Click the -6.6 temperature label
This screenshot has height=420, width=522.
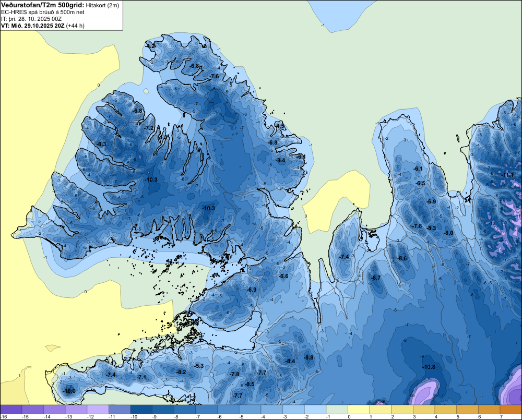283,276
